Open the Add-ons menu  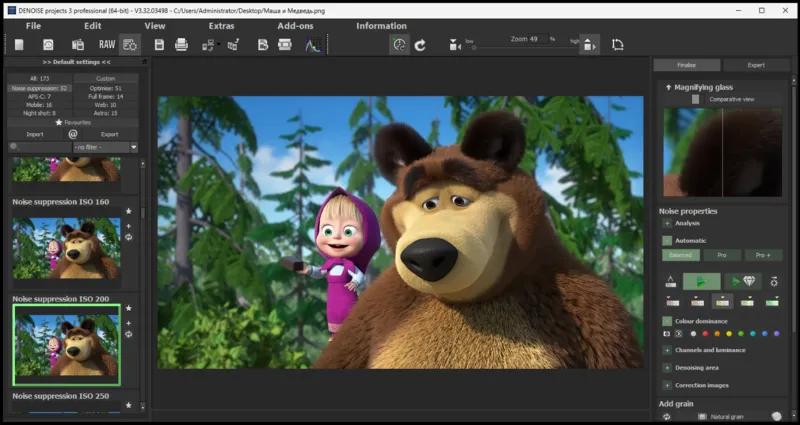point(295,26)
